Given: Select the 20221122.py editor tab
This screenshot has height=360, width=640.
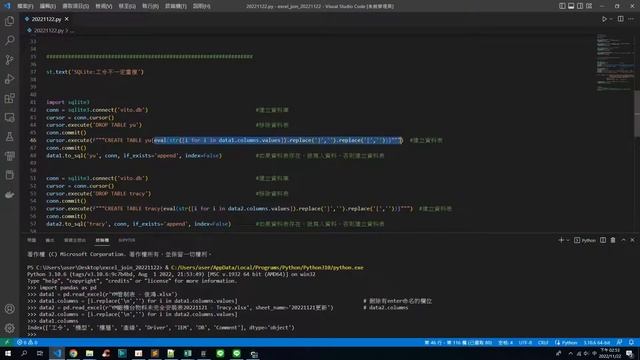Looking at the screenshot, I should click(46, 19).
